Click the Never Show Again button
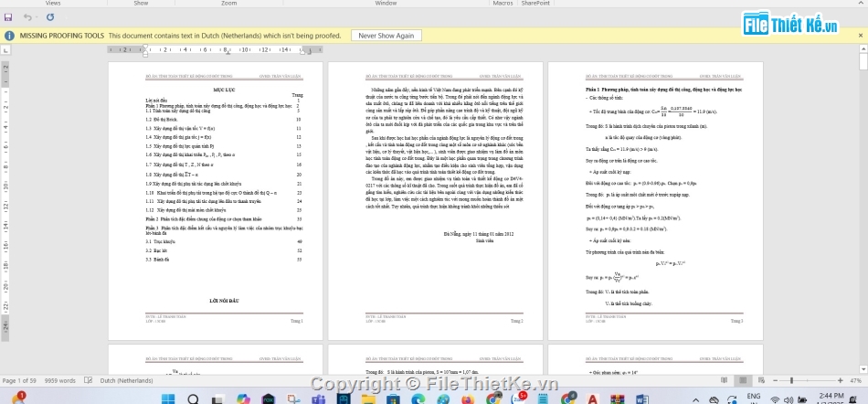The width and height of the screenshot is (868, 404). click(386, 36)
